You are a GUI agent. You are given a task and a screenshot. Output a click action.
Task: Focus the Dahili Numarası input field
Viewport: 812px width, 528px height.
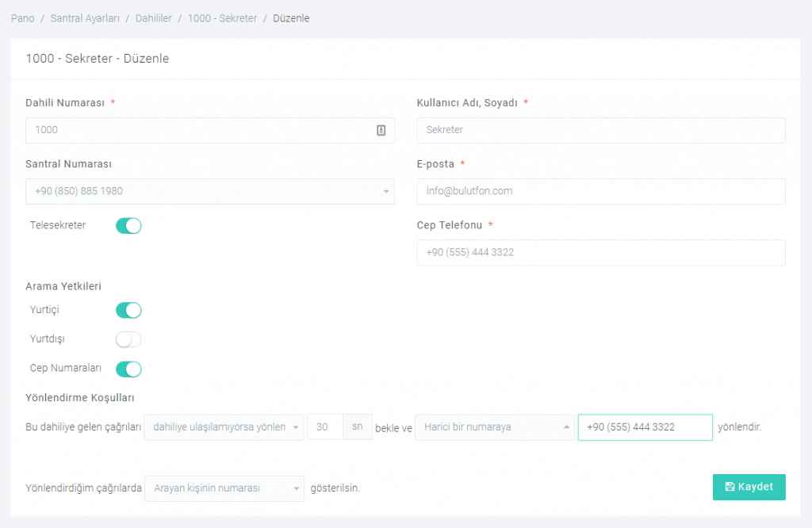point(198,130)
